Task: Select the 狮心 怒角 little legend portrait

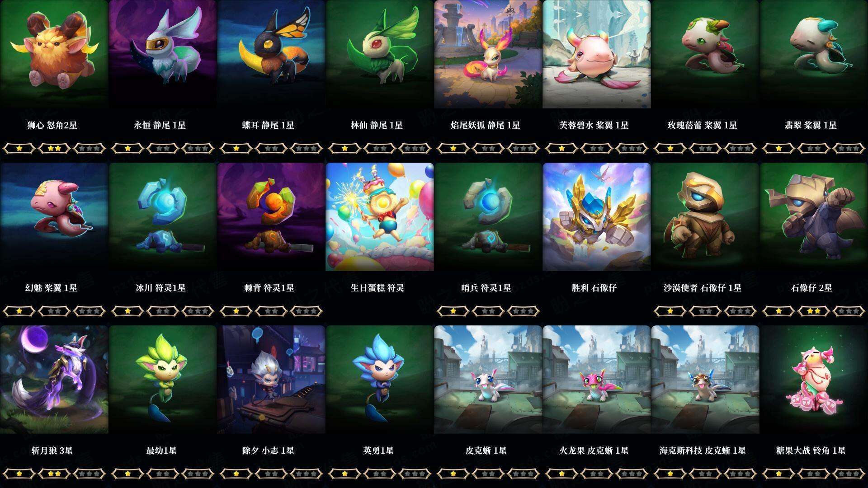Action: click(x=54, y=54)
